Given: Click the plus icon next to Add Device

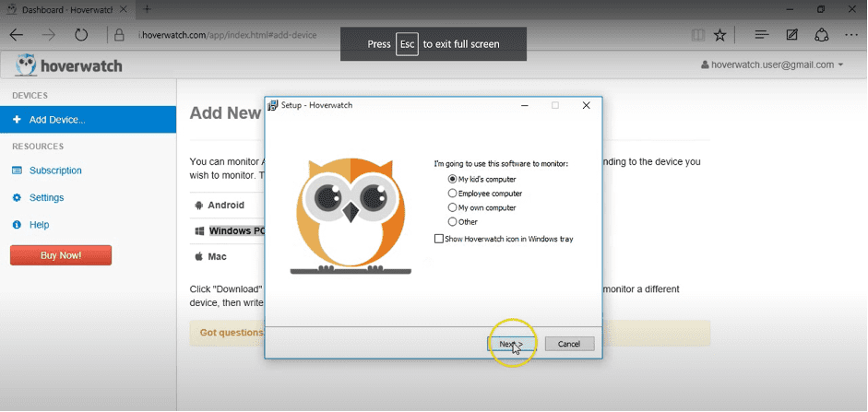Looking at the screenshot, I should [x=17, y=120].
